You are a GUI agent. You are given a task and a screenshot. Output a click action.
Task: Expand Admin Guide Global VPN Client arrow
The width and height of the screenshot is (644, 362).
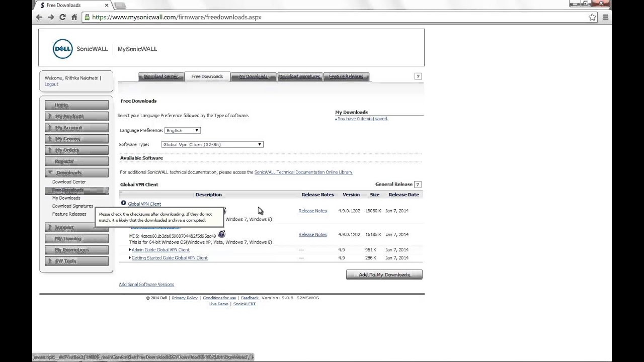tap(130, 249)
